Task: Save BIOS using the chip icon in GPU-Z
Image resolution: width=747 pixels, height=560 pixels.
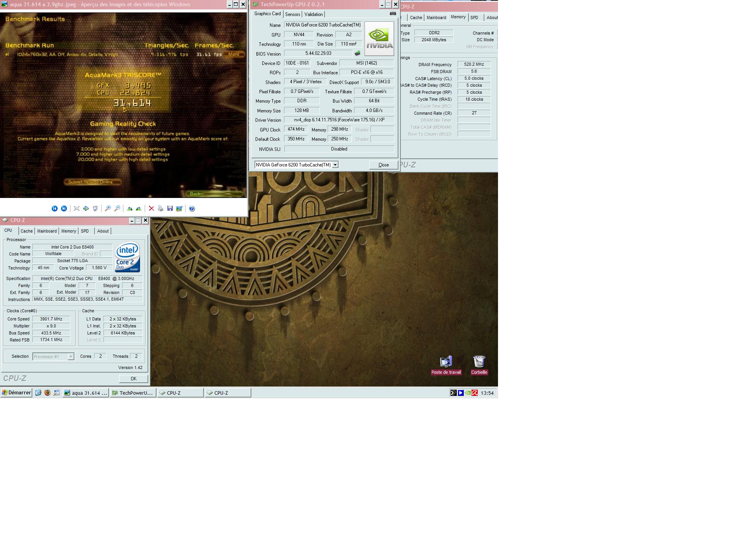Action: (x=358, y=53)
